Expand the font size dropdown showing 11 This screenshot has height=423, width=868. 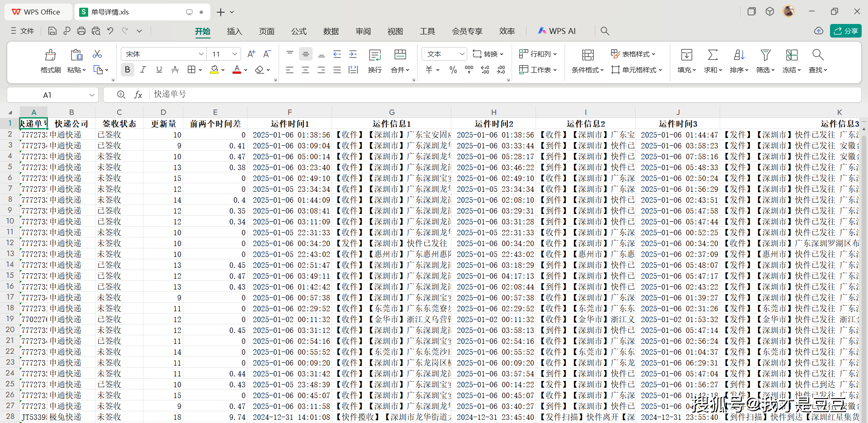[x=235, y=54]
